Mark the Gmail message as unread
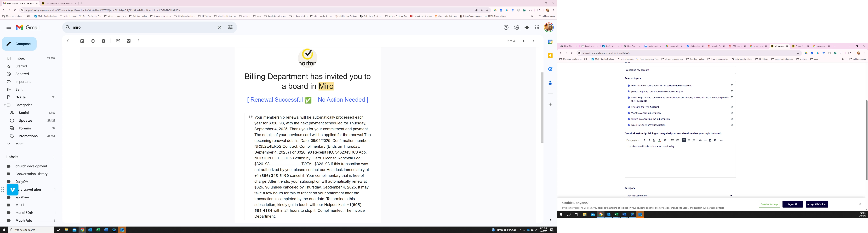This screenshot has height=233, width=868. (118, 41)
